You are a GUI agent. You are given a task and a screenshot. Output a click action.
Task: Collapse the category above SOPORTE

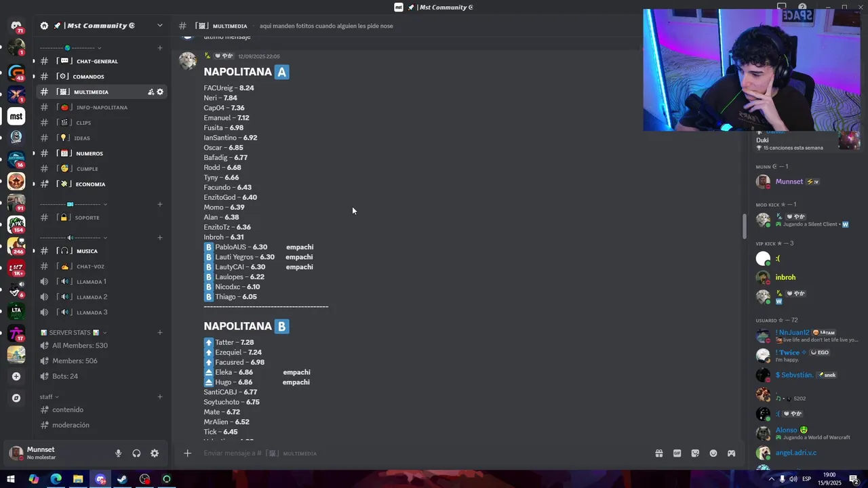pos(73,204)
